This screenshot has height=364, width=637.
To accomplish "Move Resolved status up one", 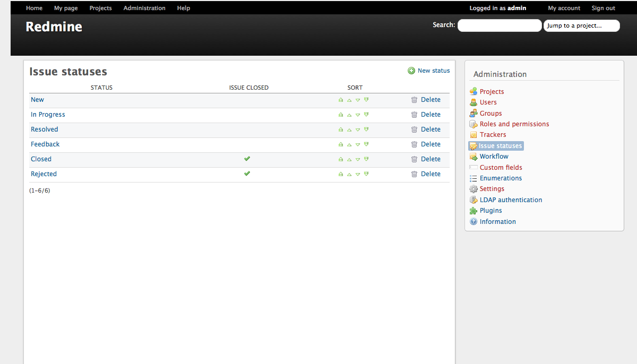I will (x=349, y=129).
